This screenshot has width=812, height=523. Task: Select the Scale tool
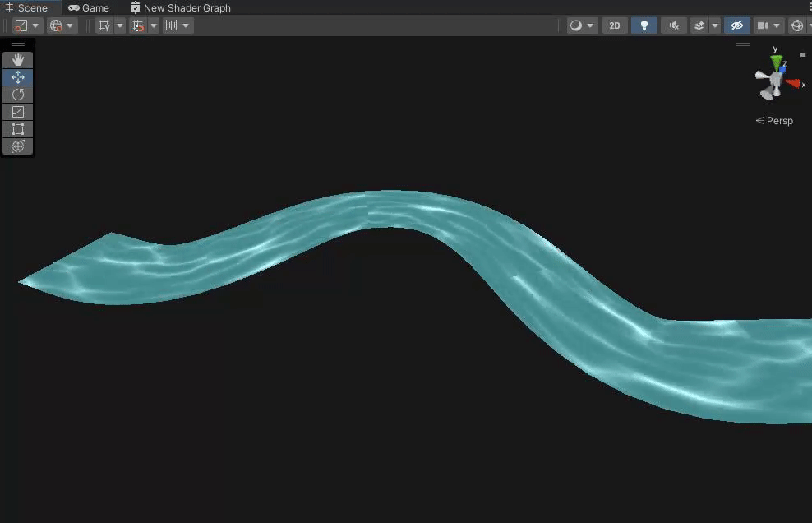click(x=18, y=112)
